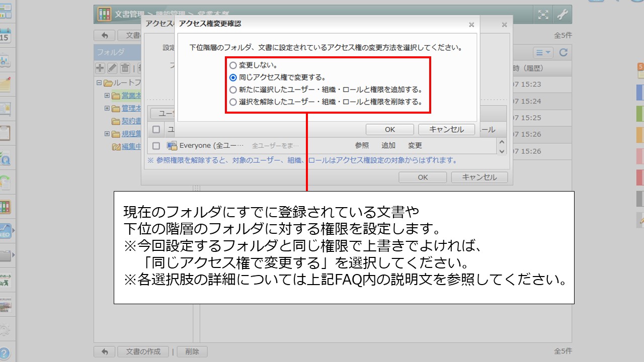Click the 15:25 timestamp row in document list
Viewport: 644px width, 362px height.
coord(542,118)
